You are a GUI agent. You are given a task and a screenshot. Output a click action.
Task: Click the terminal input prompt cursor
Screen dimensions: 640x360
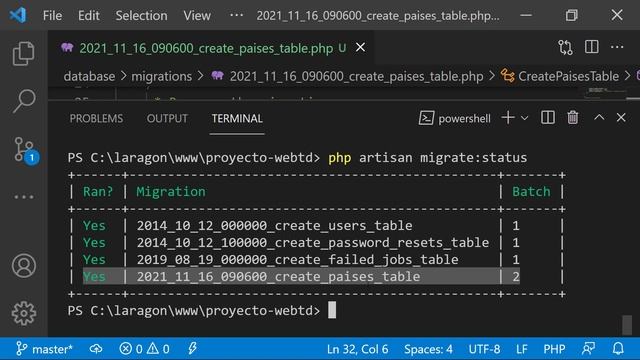coord(332,310)
